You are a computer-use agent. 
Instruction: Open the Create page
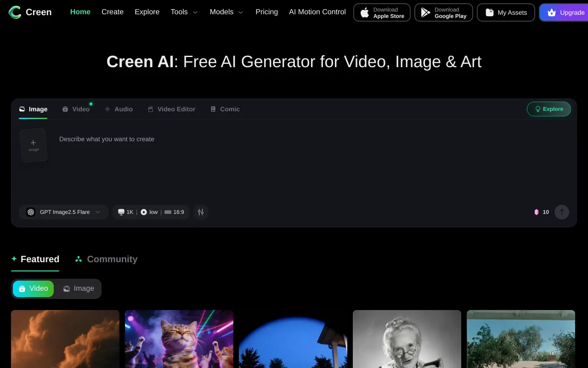[x=113, y=12]
